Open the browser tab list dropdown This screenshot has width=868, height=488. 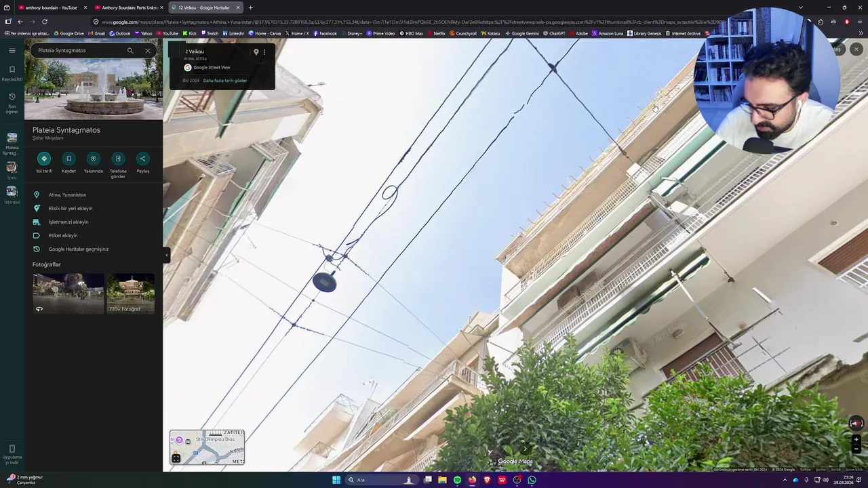(x=801, y=7)
